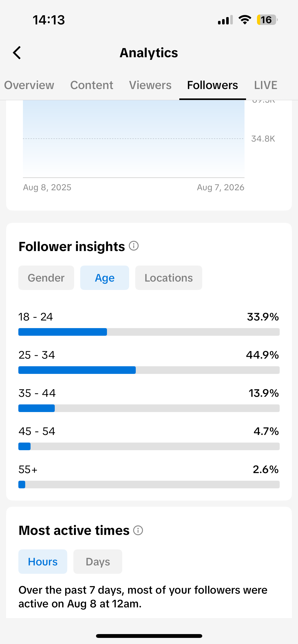Screen dimensions: 298x644
Task: Tap the Wi-Fi status icon
Action: (x=245, y=20)
